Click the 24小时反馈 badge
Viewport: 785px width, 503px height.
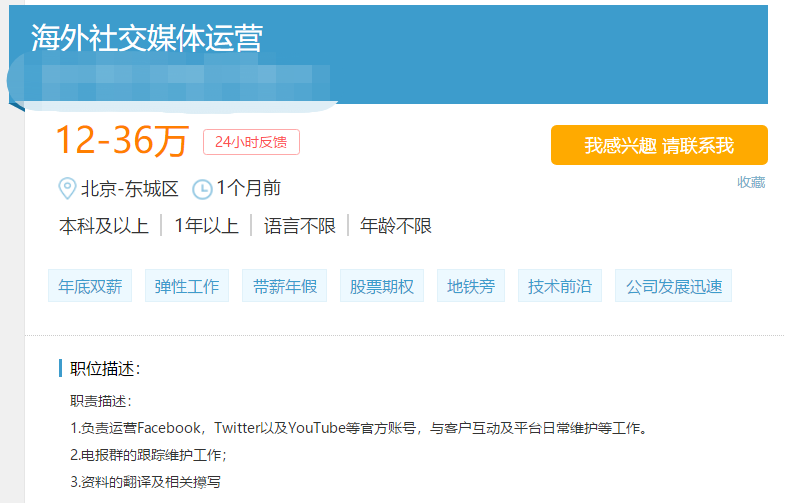251,142
